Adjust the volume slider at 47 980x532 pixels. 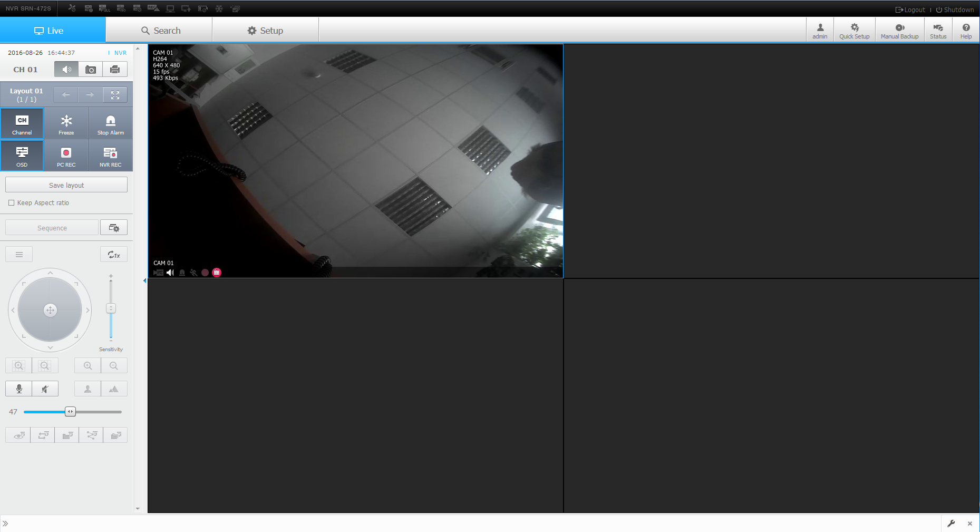tap(70, 412)
